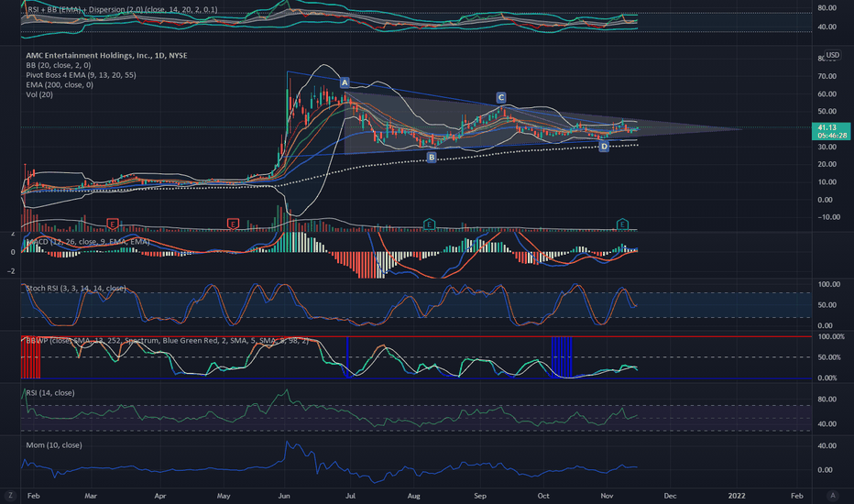Select the Mom (10, close) legend
Viewport: 854px width, 504px height.
[x=54, y=445]
